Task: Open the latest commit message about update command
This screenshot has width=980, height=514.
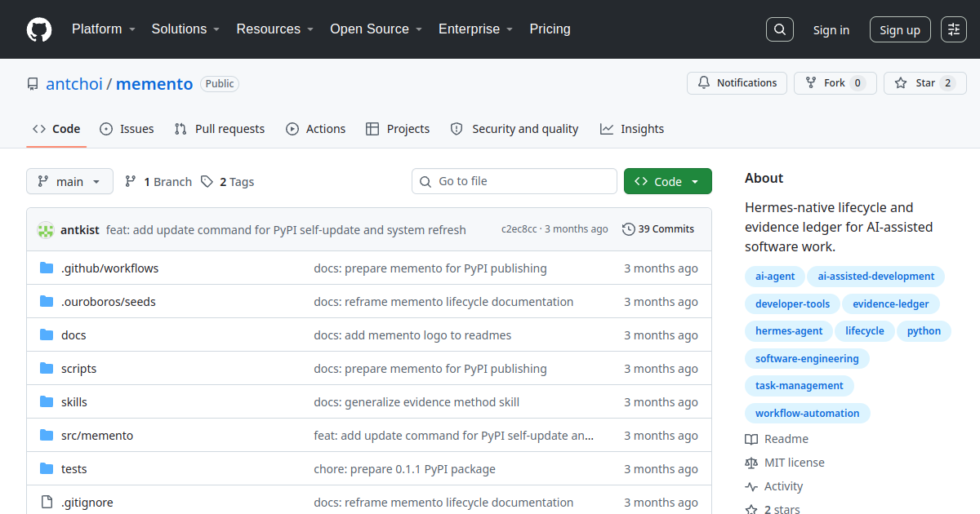Action: point(286,230)
